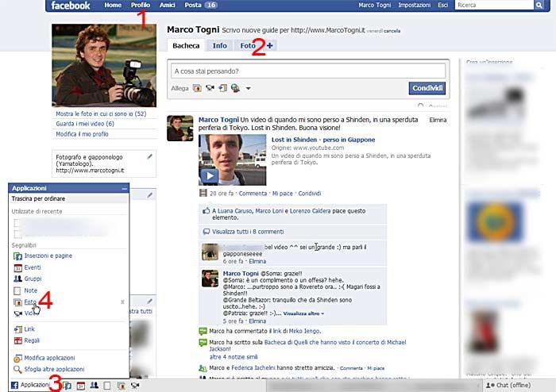This screenshot has height=392, width=556.
Task: Click the photos icon in the bottom bar
Action: (122, 386)
